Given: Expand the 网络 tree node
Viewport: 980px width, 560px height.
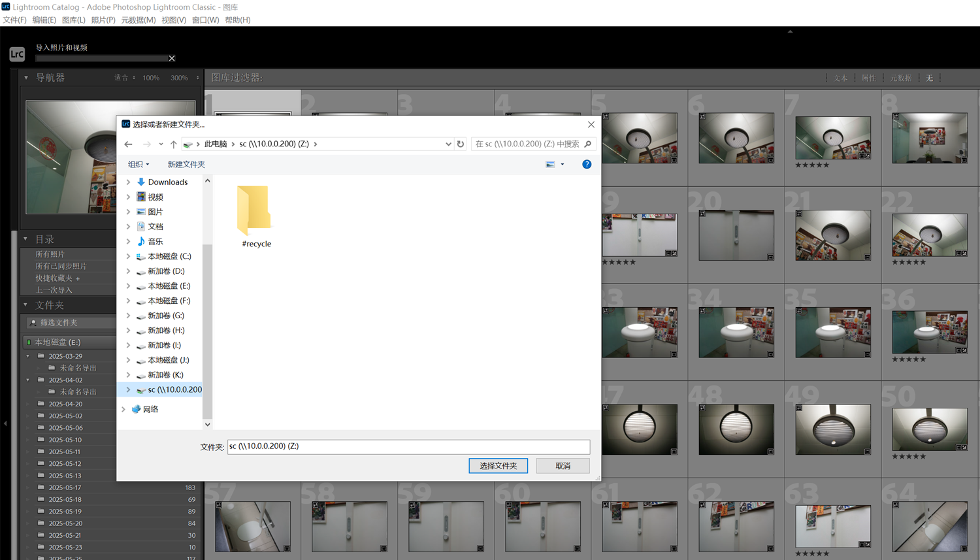Looking at the screenshot, I should 123,410.
